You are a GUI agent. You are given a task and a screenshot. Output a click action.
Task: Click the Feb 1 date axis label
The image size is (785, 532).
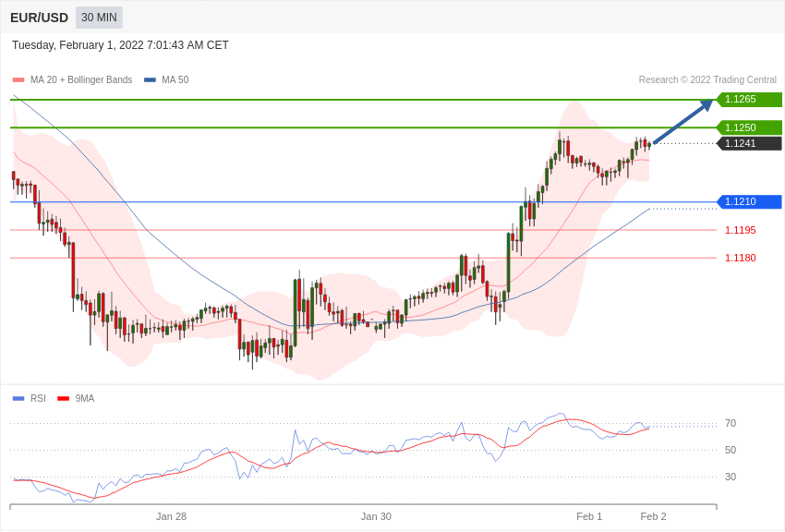tap(589, 516)
